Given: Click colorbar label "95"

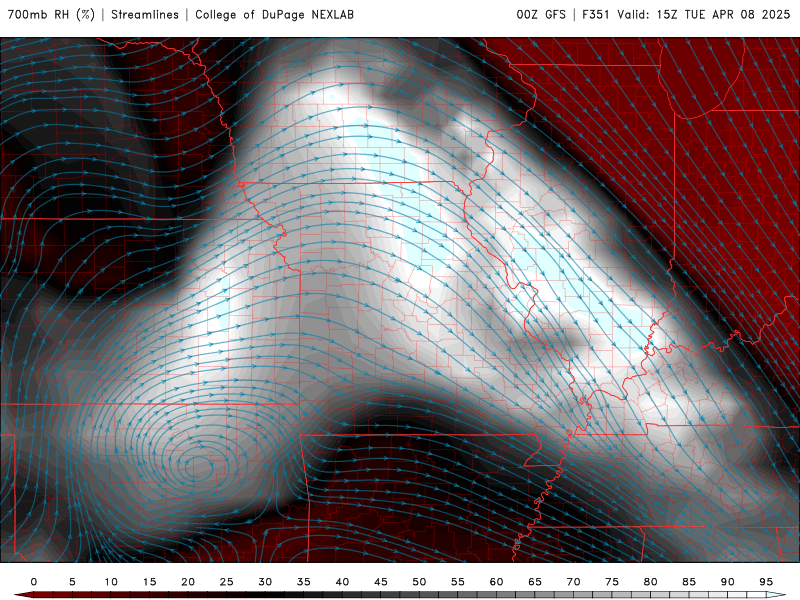Looking at the screenshot, I should 766,582.
